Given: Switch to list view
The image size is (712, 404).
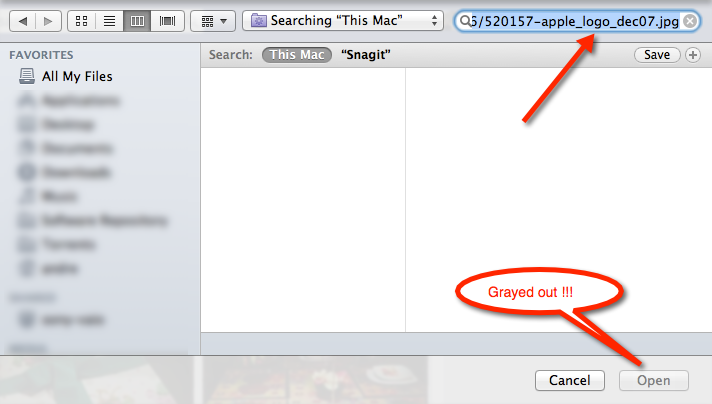Looking at the screenshot, I should click(109, 21).
